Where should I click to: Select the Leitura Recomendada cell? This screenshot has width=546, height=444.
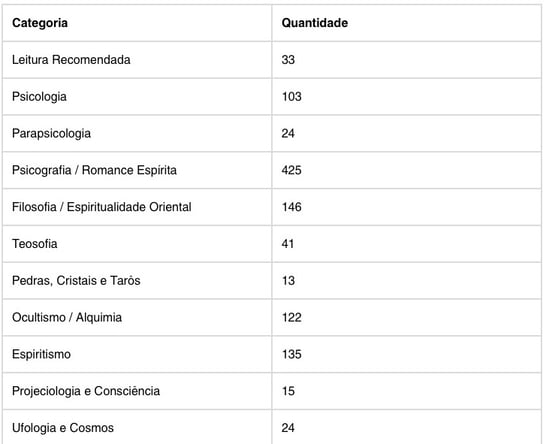point(137,60)
